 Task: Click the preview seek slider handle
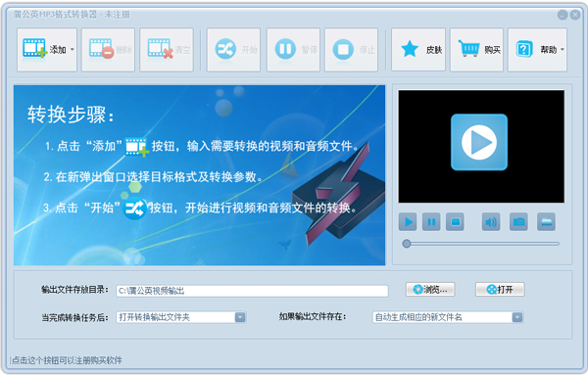[x=407, y=244]
